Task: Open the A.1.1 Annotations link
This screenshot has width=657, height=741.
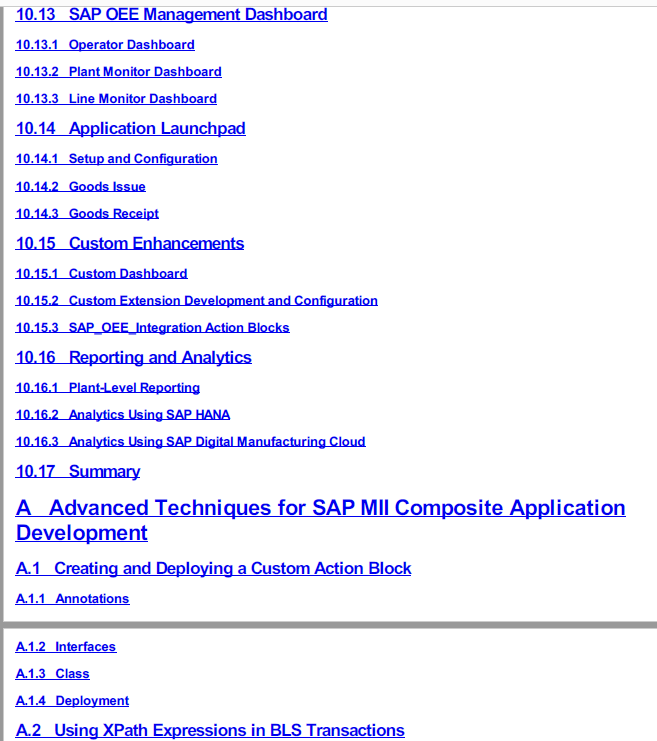Action: pos(72,598)
